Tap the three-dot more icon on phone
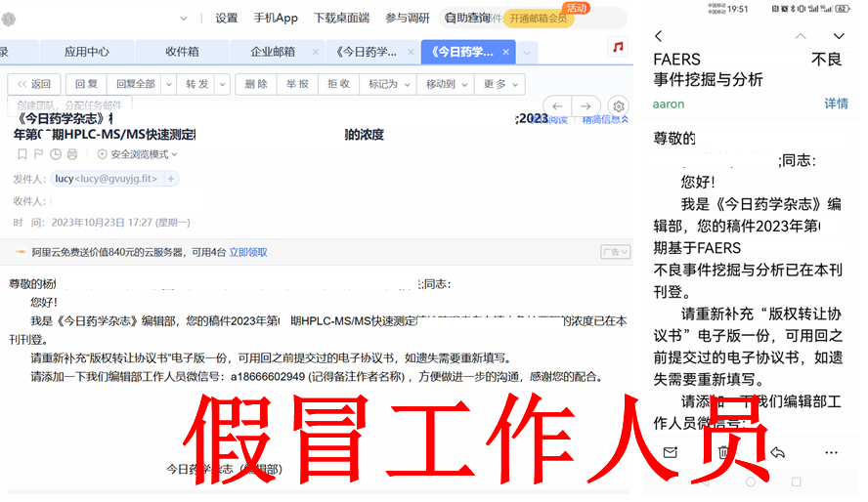Viewport: 868px width, 502px height. 831,452
